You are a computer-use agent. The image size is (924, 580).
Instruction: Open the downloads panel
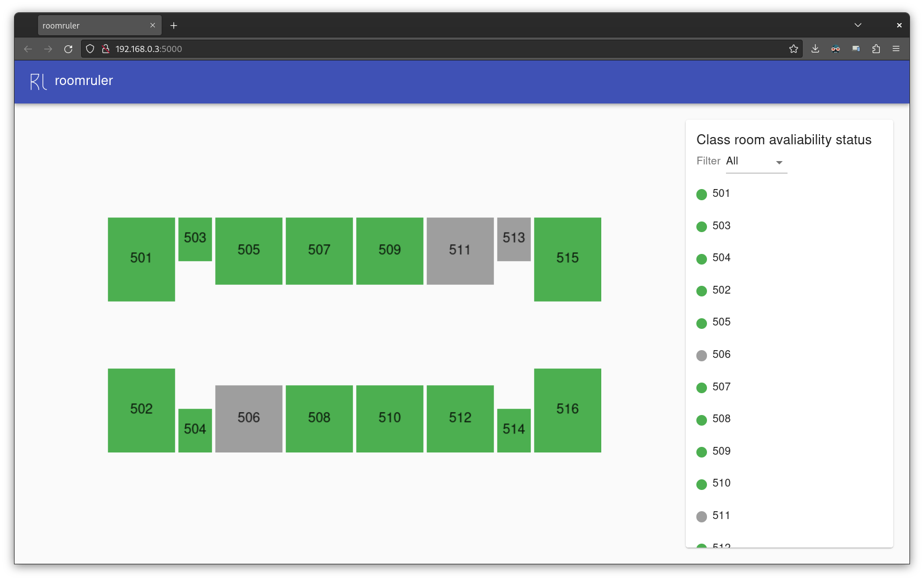point(815,49)
